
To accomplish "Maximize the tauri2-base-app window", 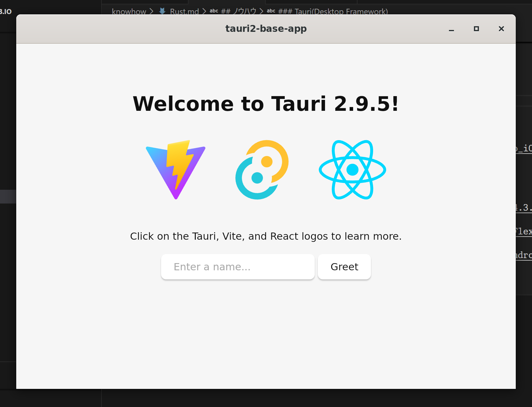I will [x=476, y=29].
